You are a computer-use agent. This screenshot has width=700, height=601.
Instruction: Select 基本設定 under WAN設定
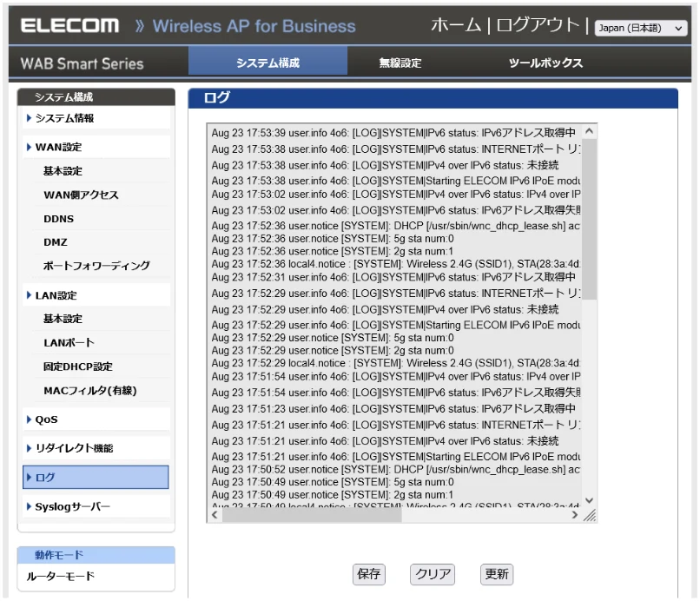63,171
